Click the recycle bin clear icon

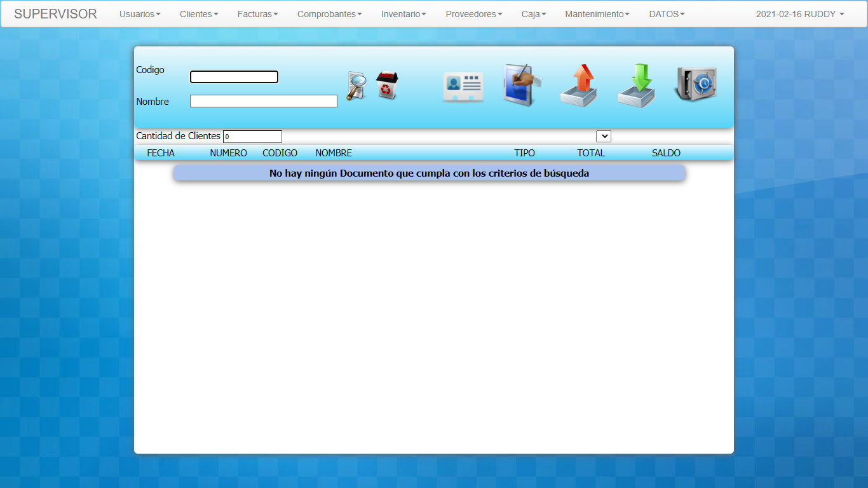pyautogui.click(x=386, y=86)
